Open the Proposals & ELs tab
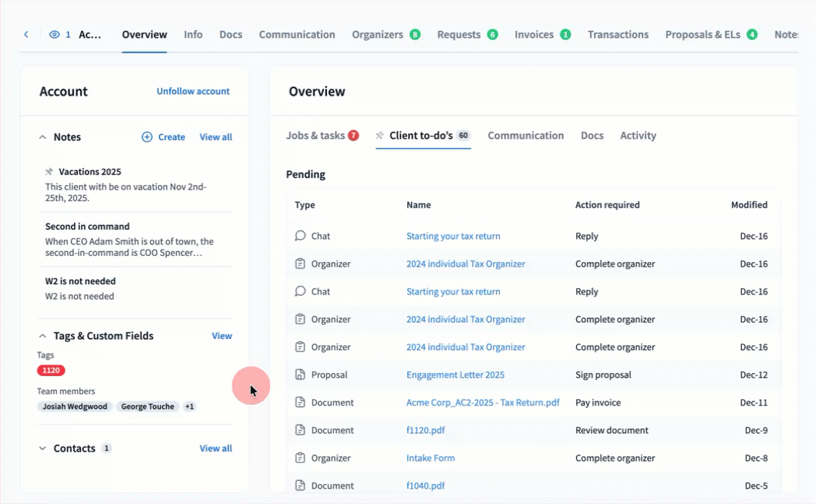 pos(703,35)
